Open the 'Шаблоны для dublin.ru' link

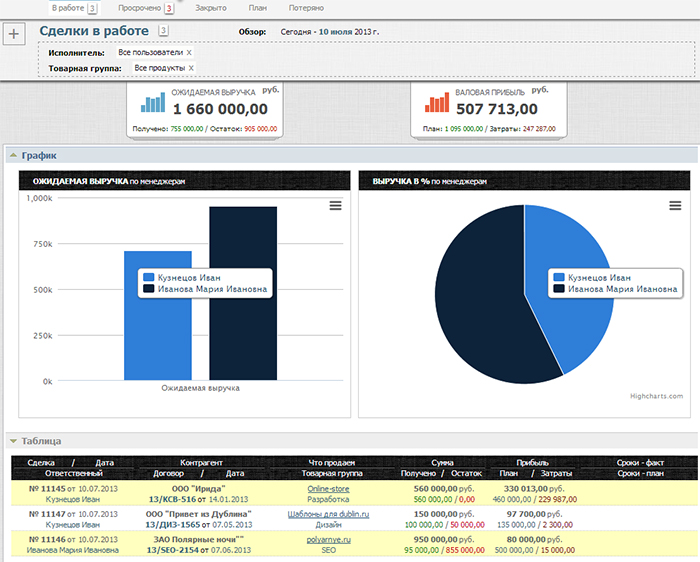[328, 514]
